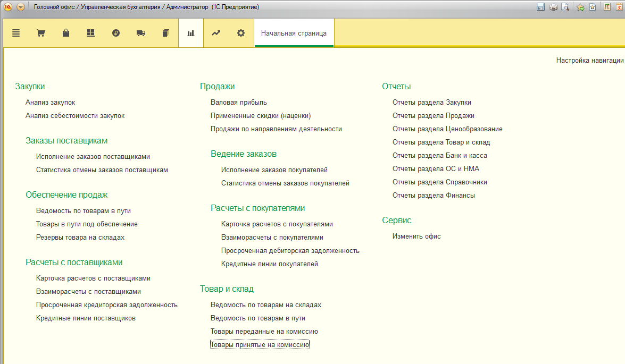
Task: Open the Calendar icon
Action: pos(619,7)
